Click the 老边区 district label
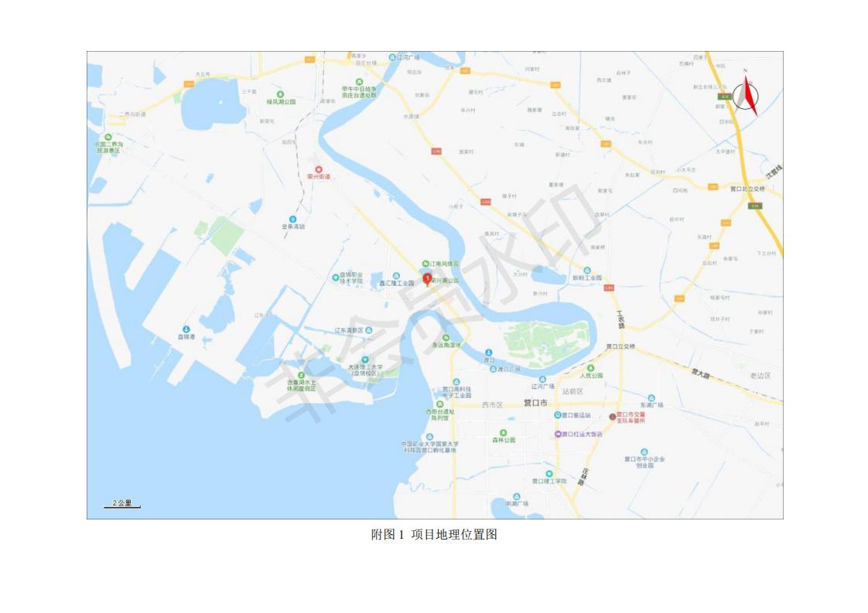868x613 pixels. (760, 376)
